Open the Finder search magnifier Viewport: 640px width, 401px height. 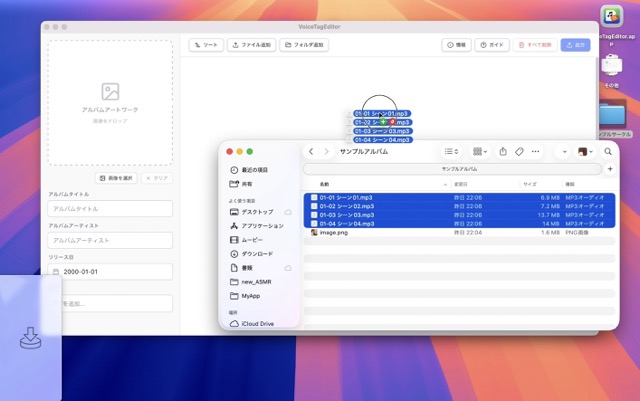(x=607, y=151)
